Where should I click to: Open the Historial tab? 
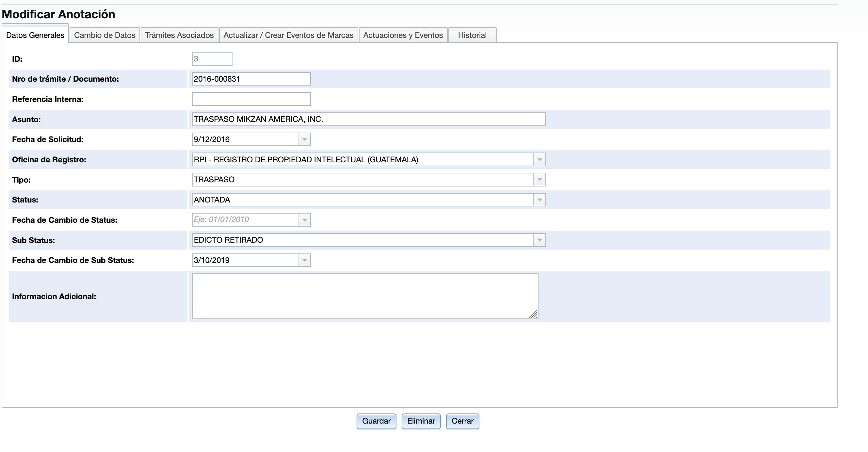point(472,35)
